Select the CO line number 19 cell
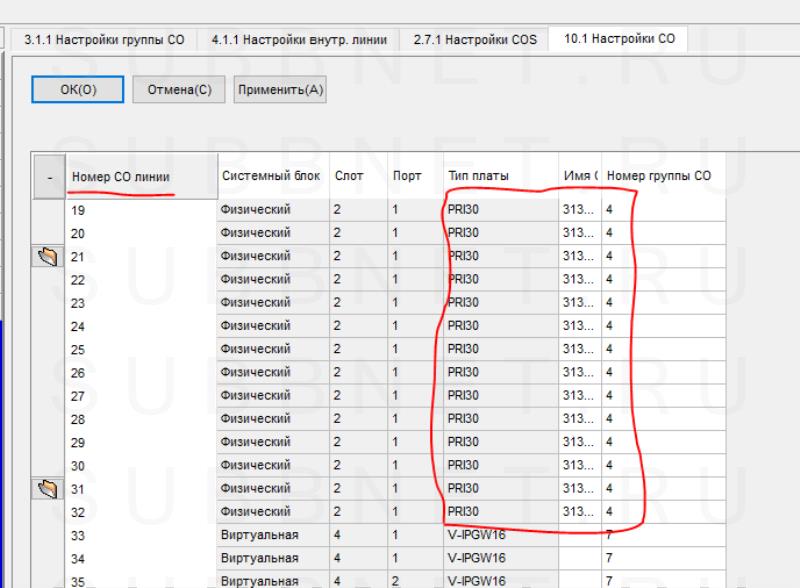 click(140, 210)
